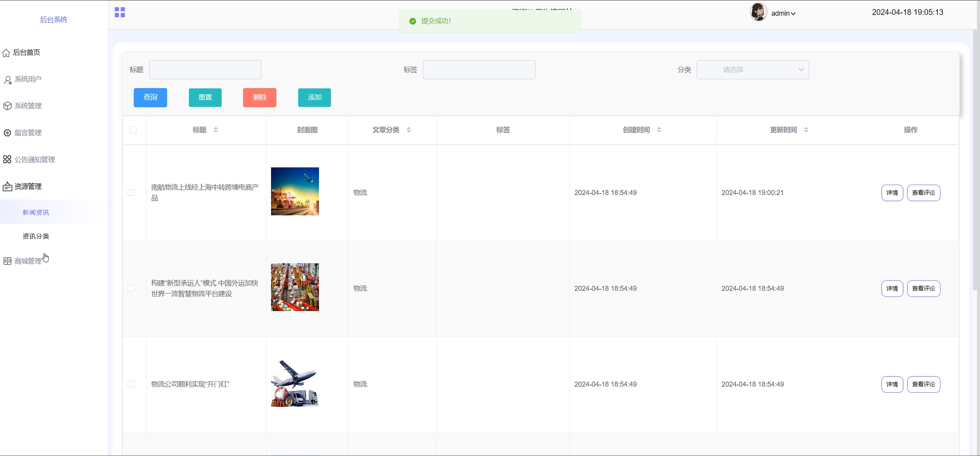Click the 添加 button
Image resolution: width=980 pixels, height=456 pixels.
[314, 98]
